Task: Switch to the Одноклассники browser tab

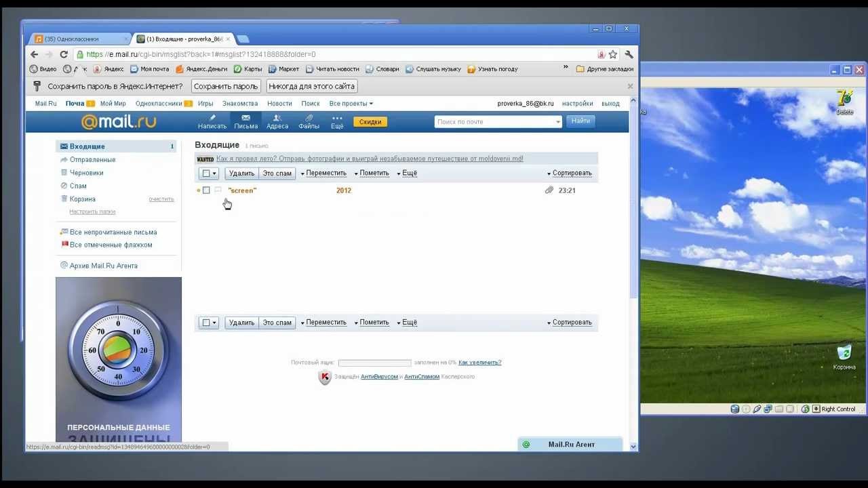Action: 81,39
